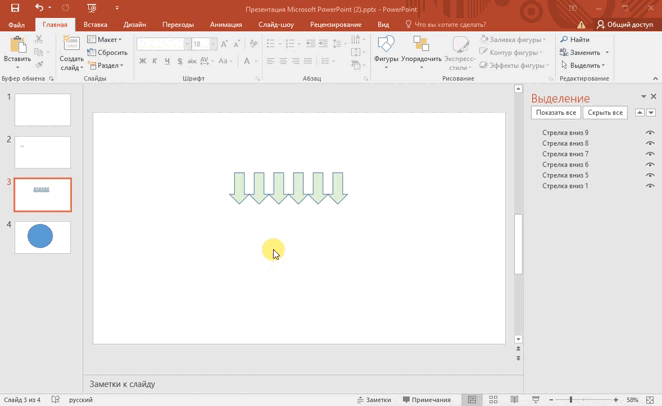Open the Файл tab

[16, 24]
